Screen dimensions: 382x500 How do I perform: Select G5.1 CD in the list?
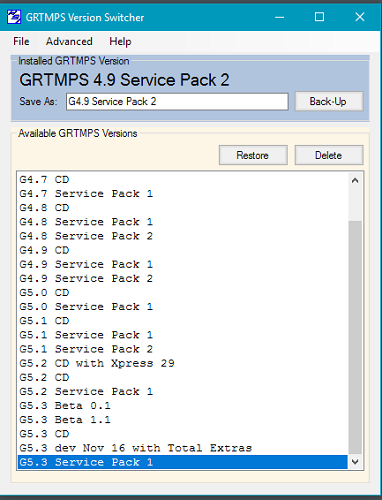tap(183, 321)
